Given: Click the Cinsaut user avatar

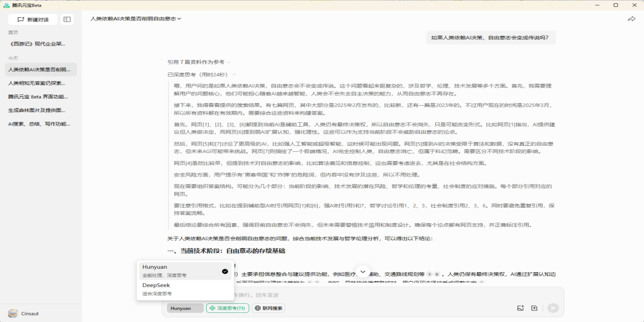Looking at the screenshot, I should click(13, 313).
